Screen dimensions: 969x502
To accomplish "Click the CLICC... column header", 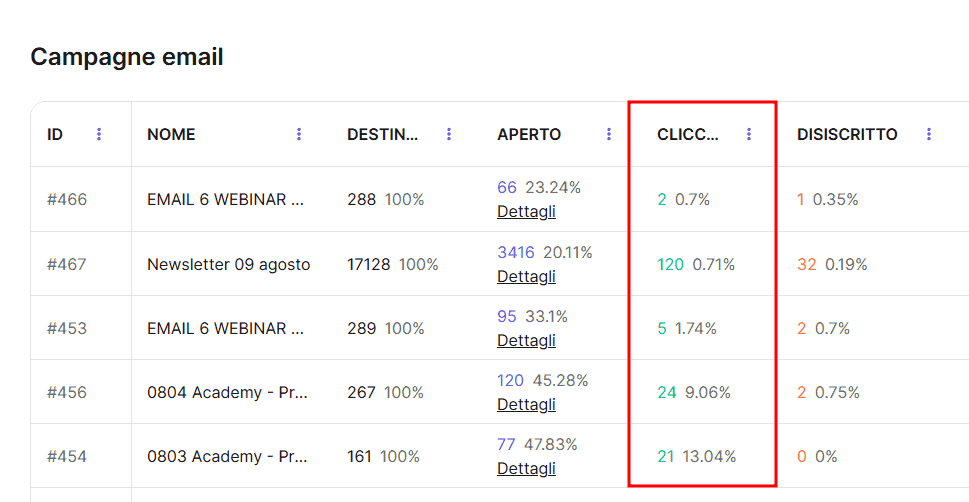I will 688,134.
